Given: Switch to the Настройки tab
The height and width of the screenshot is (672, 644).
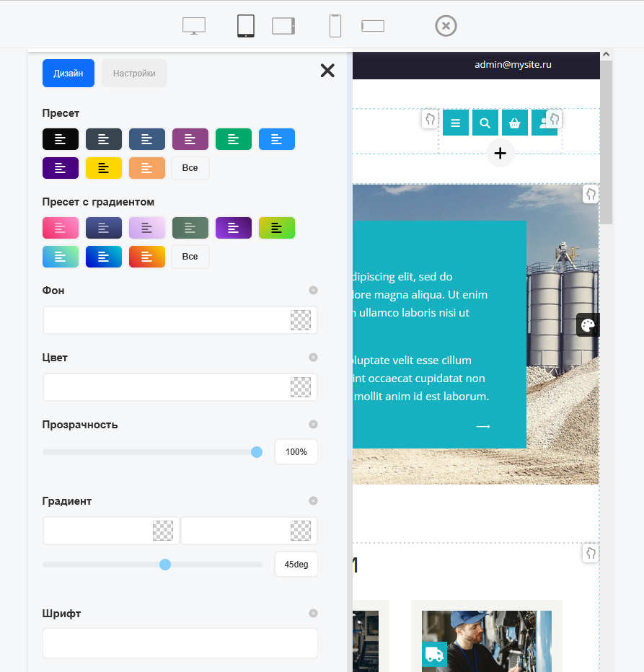Looking at the screenshot, I should pyautogui.click(x=134, y=74).
